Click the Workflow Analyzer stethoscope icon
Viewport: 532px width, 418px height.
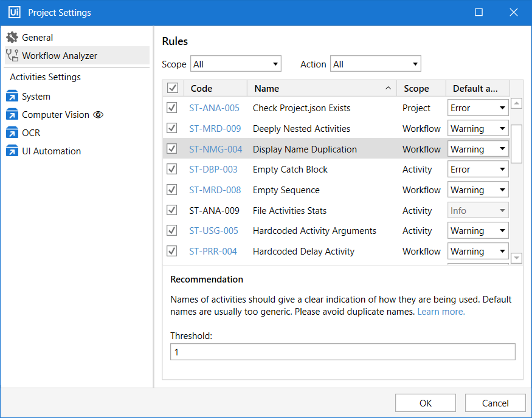pyautogui.click(x=12, y=56)
